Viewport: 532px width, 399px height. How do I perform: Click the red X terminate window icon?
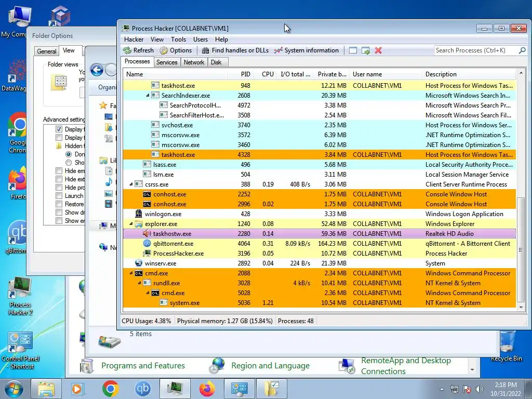point(378,50)
